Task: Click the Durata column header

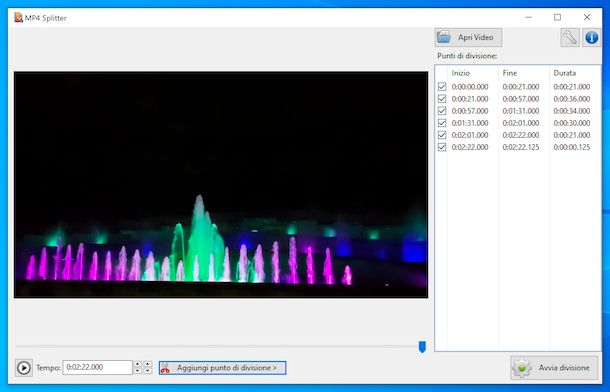Action: [x=564, y=73]
